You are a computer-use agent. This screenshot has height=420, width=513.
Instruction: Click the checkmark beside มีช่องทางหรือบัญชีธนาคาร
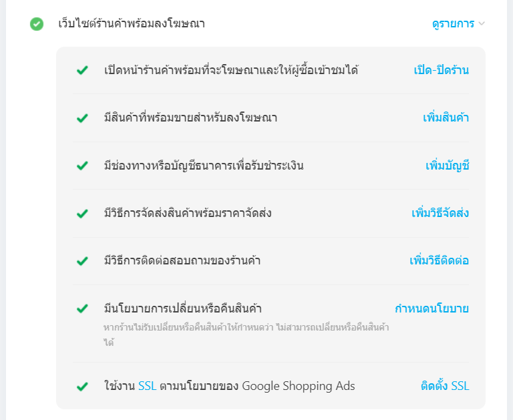[x=82, y=166]
